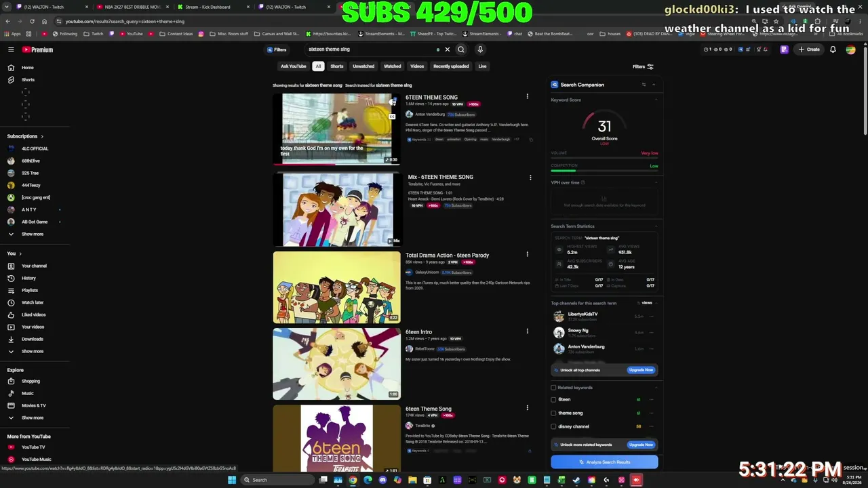Clear the search query with X
This screenshot has width=868, height=488.
coord(448,49)
